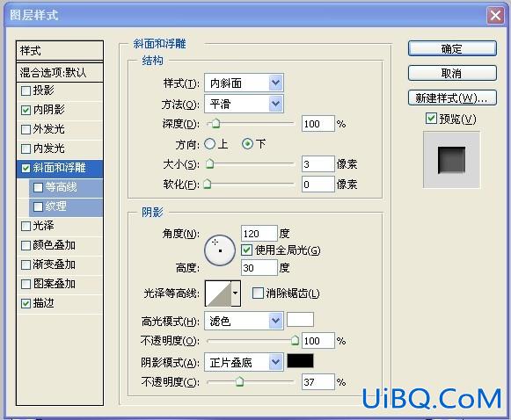Disable the 内阴影 checkbox
511x420 pixels.
point(26,110)
